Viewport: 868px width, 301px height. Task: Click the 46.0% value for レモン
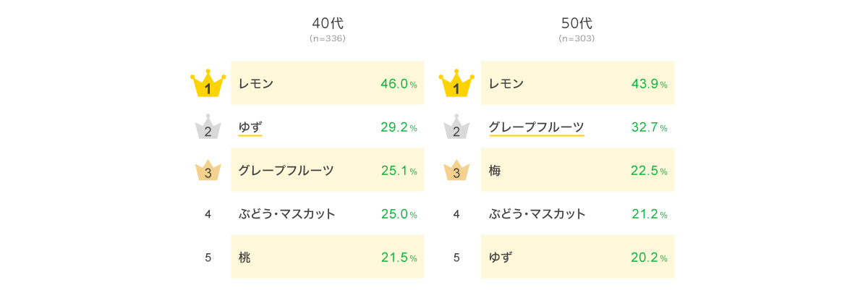(x=399, y=84)
